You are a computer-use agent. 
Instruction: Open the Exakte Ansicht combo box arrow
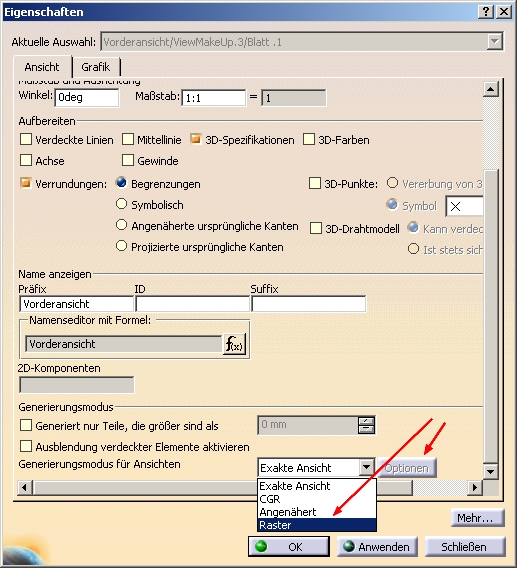click(367, 468)
